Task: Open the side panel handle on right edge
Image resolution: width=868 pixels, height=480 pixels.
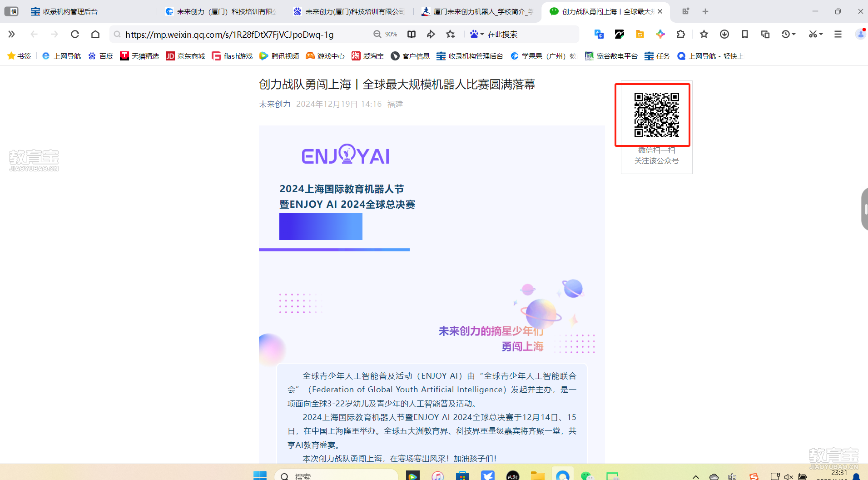Action: pos(864,209)
